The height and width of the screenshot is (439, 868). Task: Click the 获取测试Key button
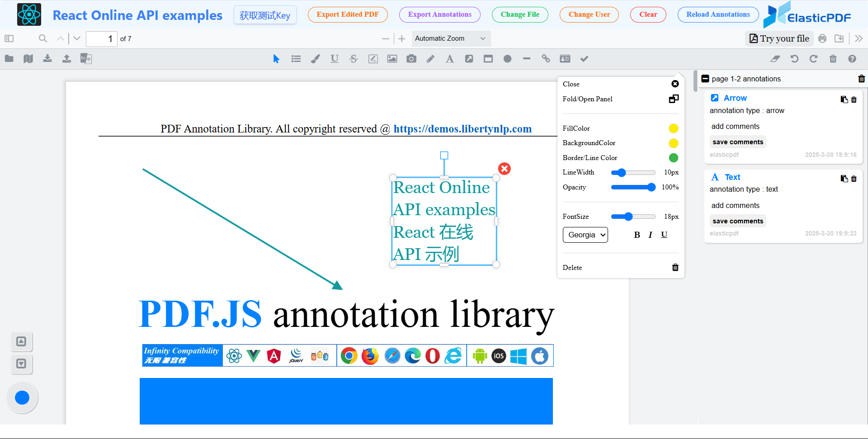point(265,15)
